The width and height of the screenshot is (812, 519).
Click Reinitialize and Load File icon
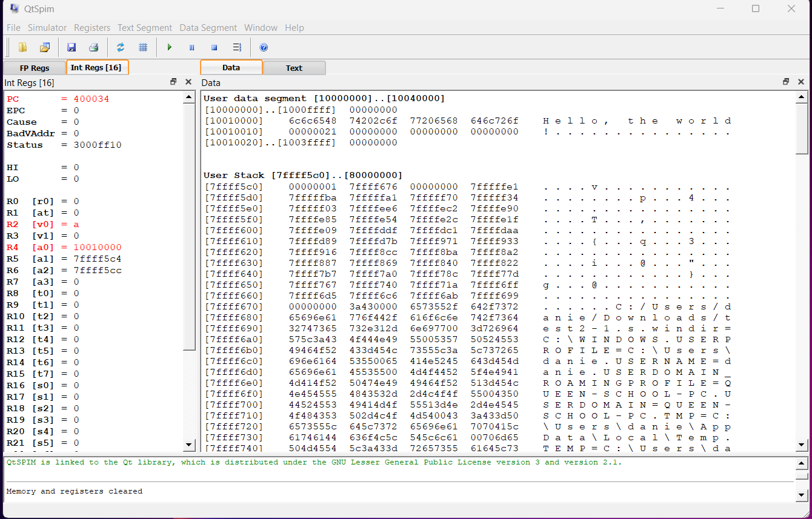(x=45, y=47)
